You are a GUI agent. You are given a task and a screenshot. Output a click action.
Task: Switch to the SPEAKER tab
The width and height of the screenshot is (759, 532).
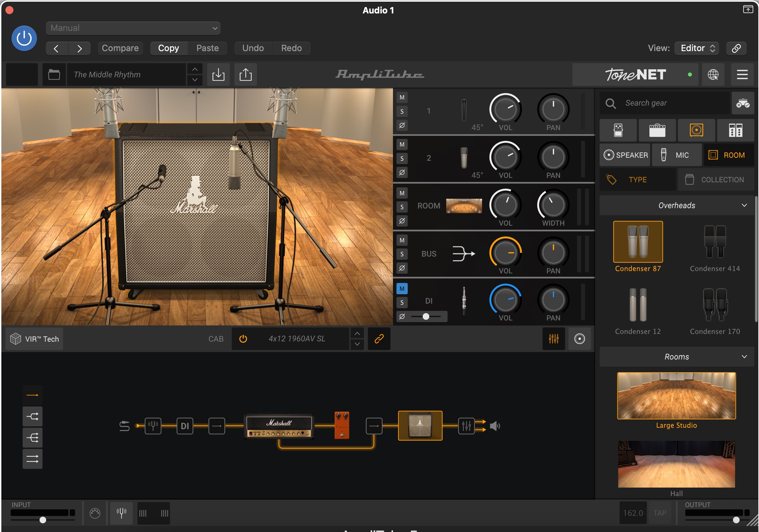(x=625, y=155)
